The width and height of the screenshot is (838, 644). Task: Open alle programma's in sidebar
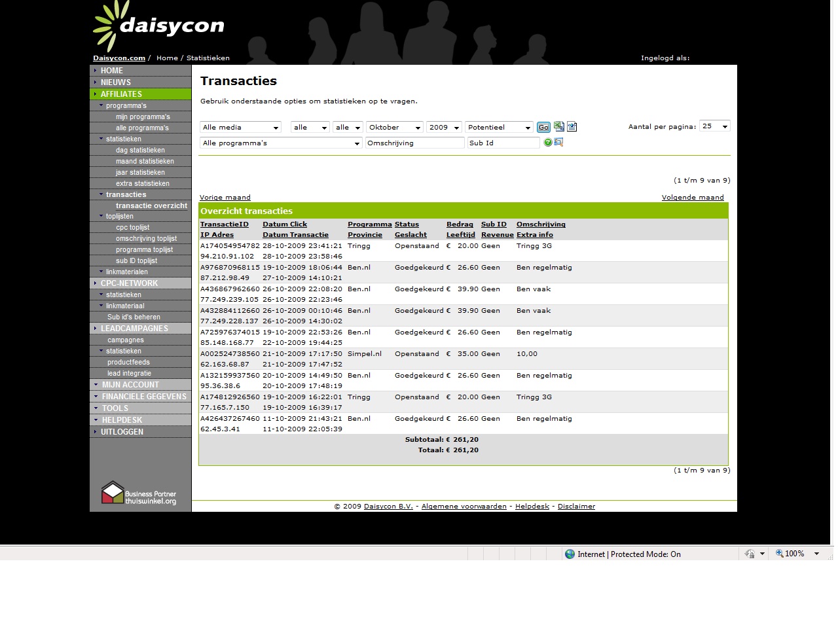(x=142, y=128)
